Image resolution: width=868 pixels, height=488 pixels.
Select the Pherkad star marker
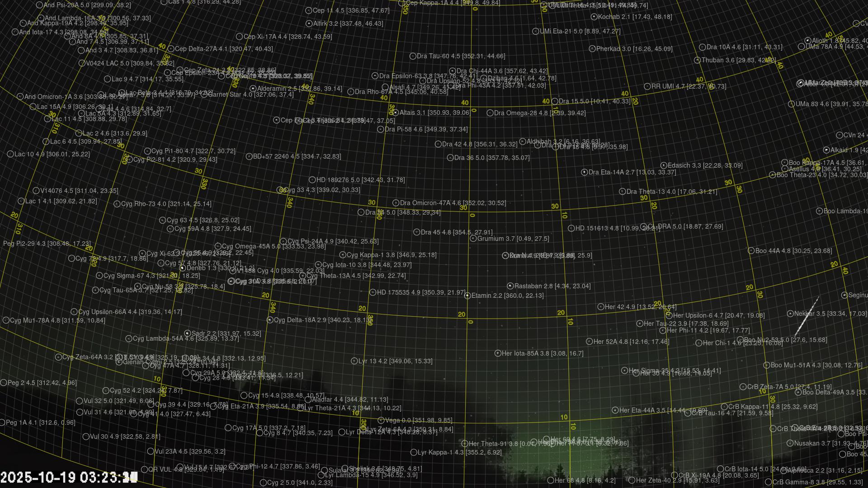(592, 49)
